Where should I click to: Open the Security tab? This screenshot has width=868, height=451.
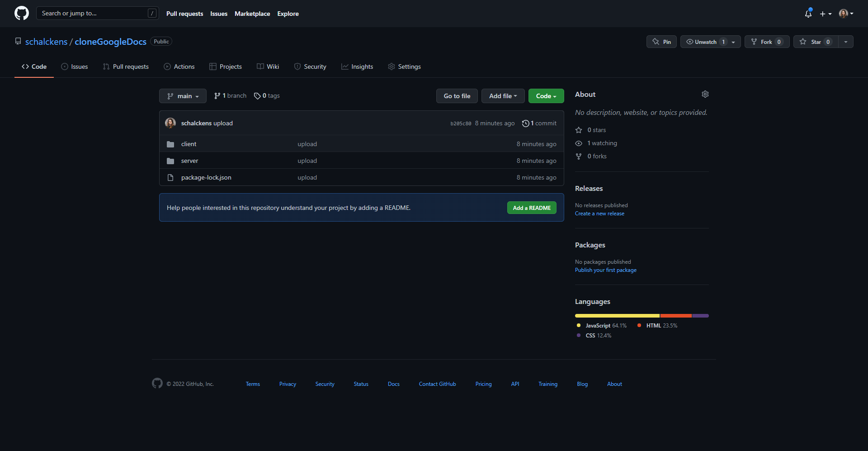tap(310, 66)
